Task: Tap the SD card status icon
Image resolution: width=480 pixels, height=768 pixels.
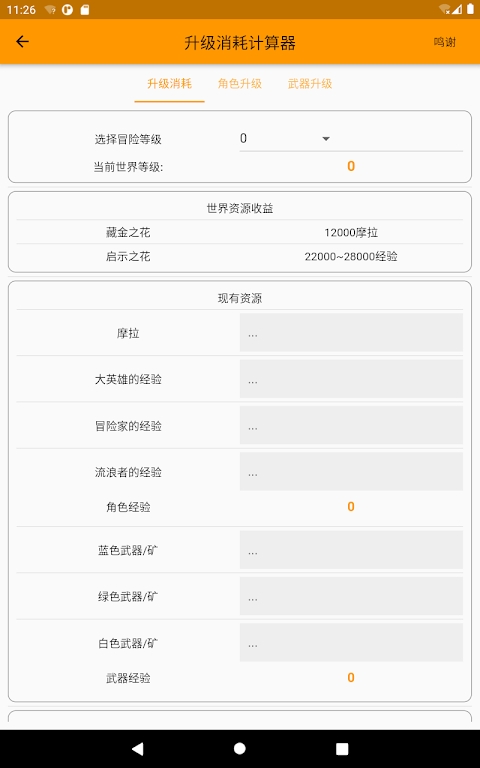Action: pos(85,10)
